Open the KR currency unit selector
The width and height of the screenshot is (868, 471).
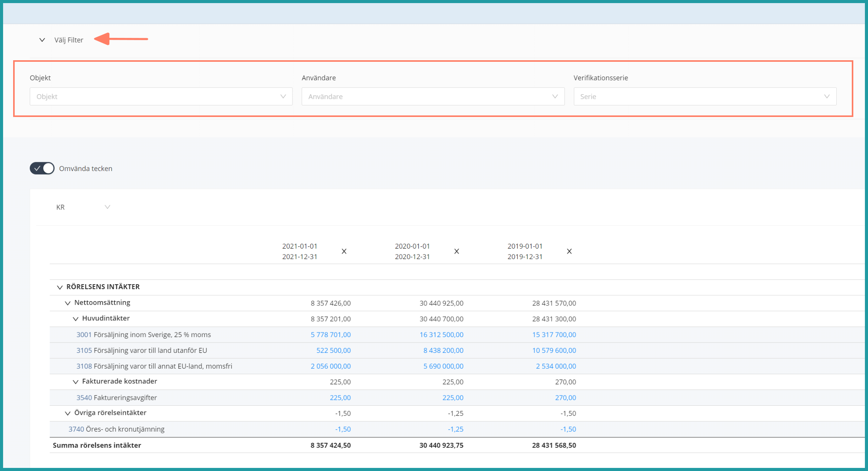point(83,207)
